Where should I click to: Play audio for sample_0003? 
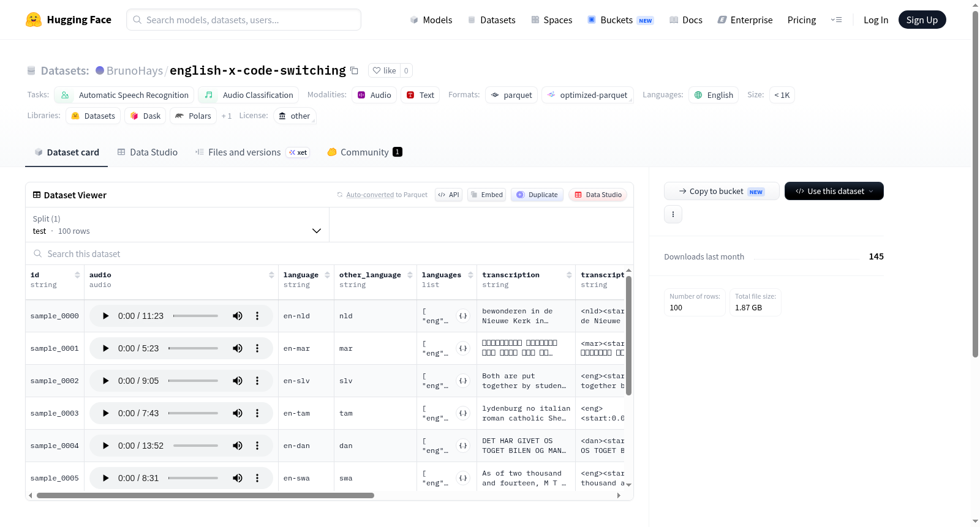click(105, 413)
